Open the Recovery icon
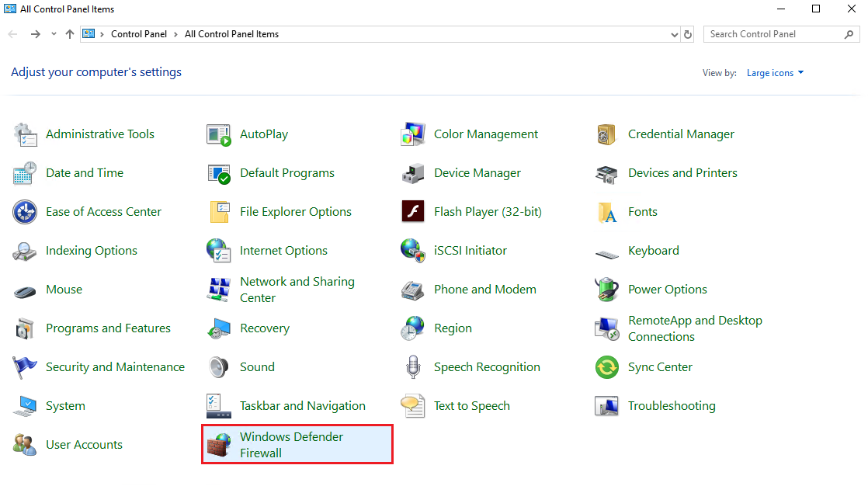Image resolution: width=868 pixels, height=486 pixels. pyautogui.click(x=219, y=328)
